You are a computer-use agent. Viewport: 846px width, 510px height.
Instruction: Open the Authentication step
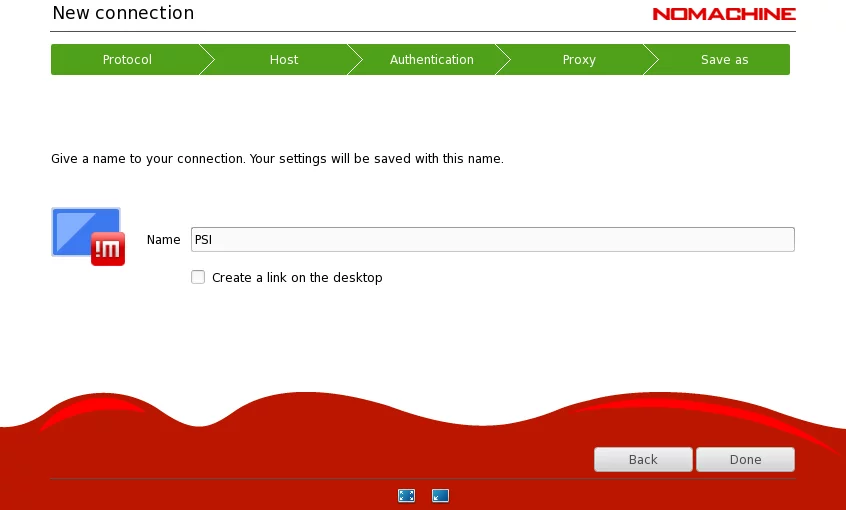tap(431, 60)
